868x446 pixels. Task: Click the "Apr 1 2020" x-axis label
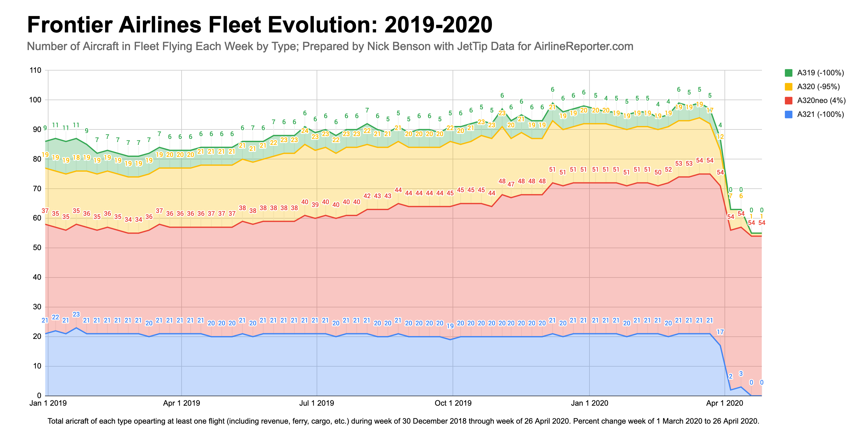click(724, 403)
